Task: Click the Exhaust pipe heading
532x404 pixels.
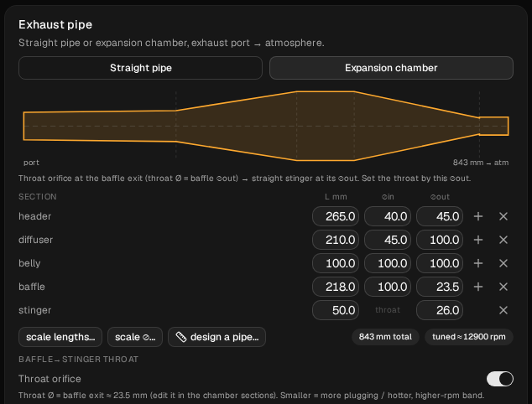Action: tap(55, 25)
